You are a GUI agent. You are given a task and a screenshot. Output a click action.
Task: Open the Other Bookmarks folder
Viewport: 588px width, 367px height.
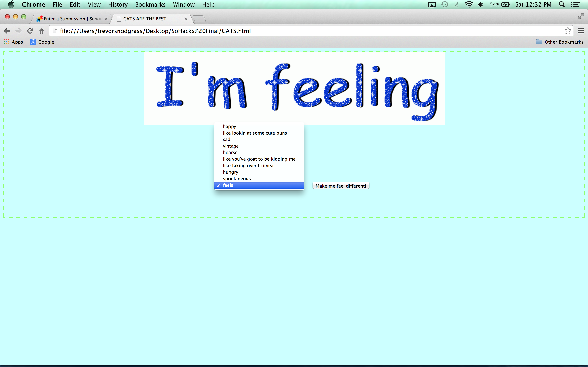(560, 42)
